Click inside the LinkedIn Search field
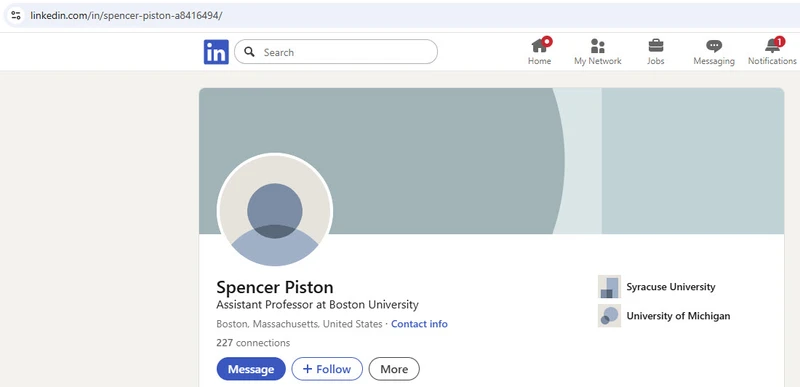The height and width of the screenshot is (387, 800). (x=336, y=52)
